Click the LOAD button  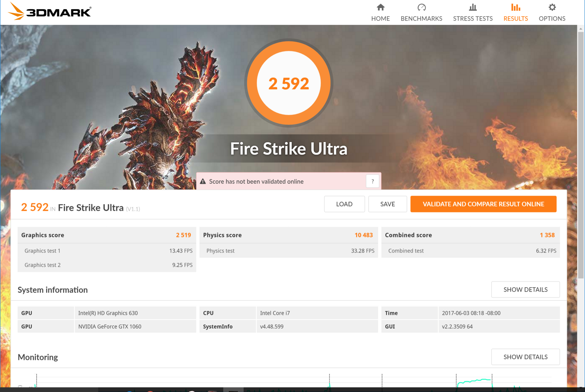pos(344,204)
